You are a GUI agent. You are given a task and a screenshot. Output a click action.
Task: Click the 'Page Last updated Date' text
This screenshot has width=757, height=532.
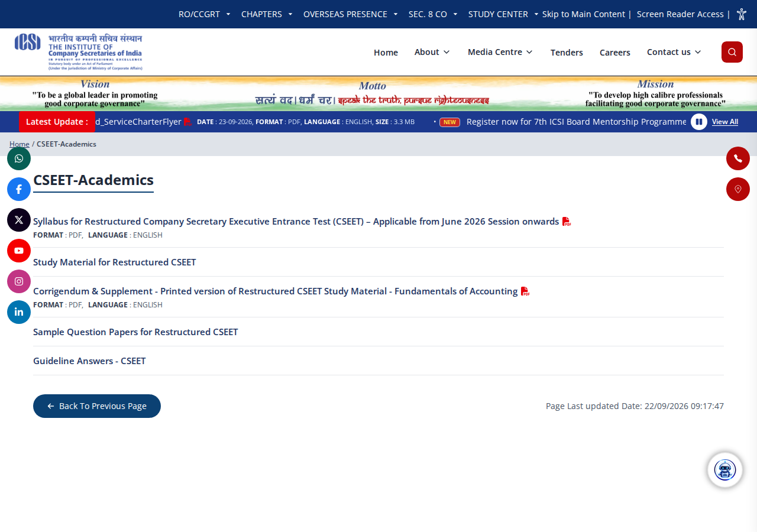(635, 406)
